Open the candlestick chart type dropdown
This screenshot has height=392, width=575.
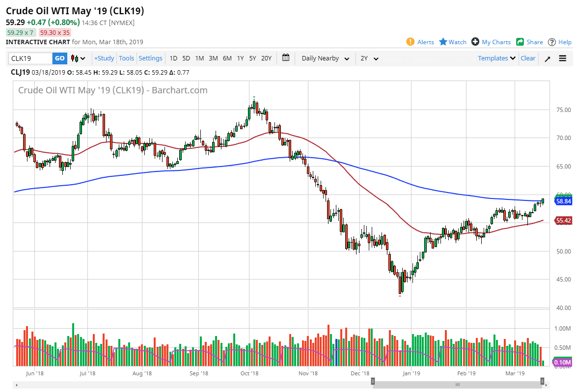[x=78, y=58]
